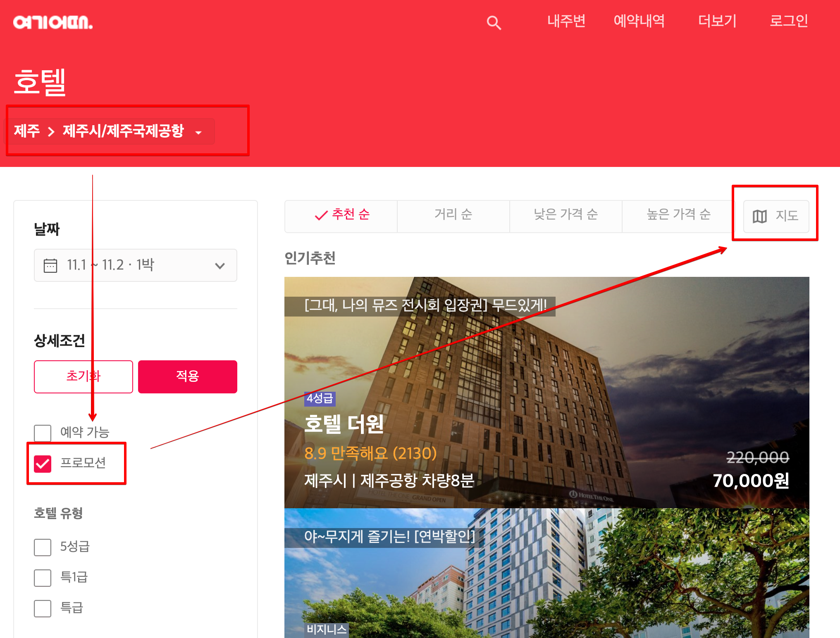Uncheck the 프로모션 checkbox
The image size is (840, 638).
(43, 464)
